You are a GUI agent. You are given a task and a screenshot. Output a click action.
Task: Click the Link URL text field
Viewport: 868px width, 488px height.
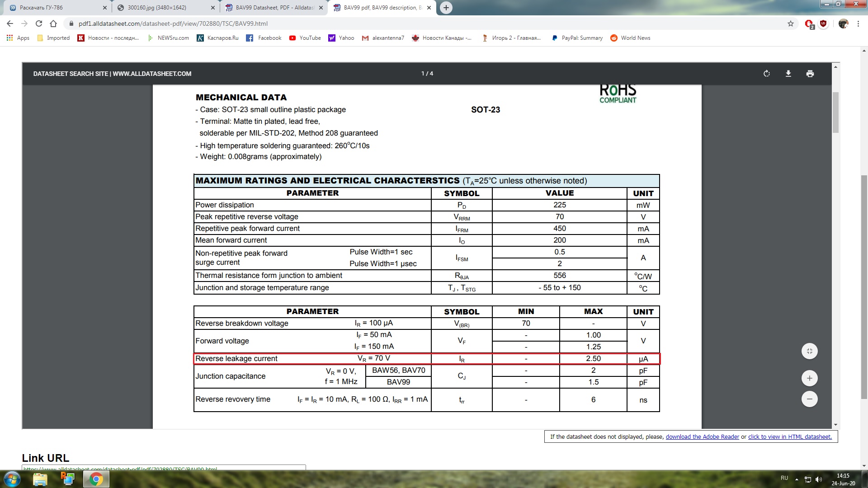coord(164,468)
